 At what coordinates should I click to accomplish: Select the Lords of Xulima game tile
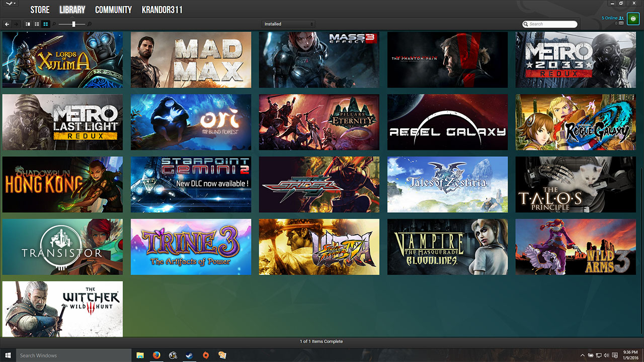(x=62, y=60)
